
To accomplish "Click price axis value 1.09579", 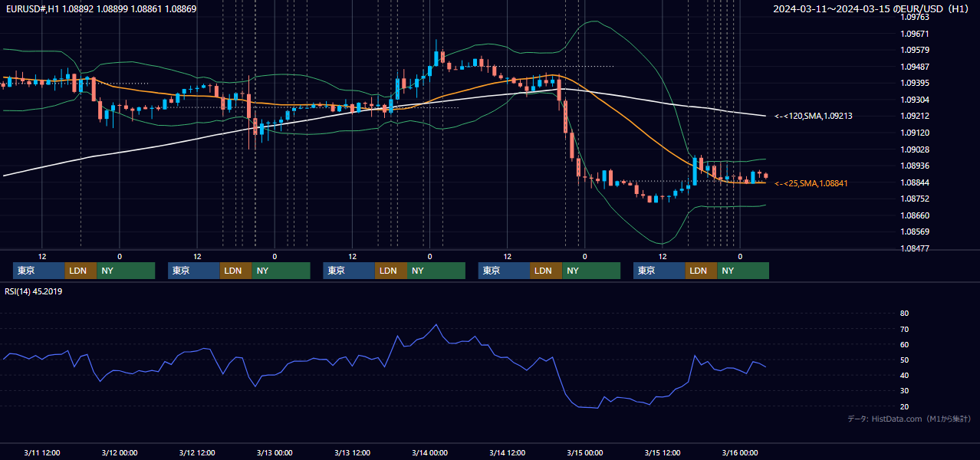I will [x=914, y=50].
